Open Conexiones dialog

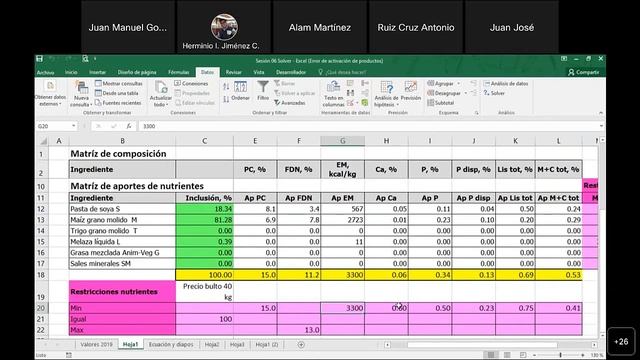(191, 83)
